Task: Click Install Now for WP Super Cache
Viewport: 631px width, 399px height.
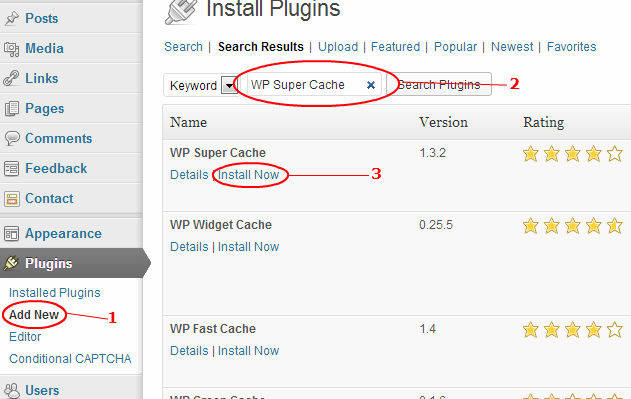Action: click(x=248, y=175)
